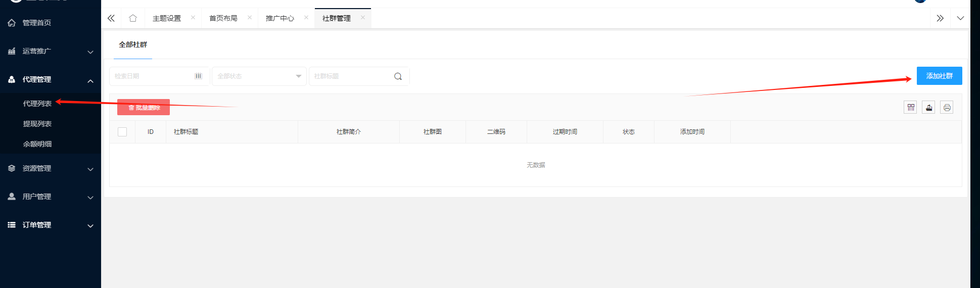
Task: Select the 全部社群 sub-tab
Action: [133, 44]
